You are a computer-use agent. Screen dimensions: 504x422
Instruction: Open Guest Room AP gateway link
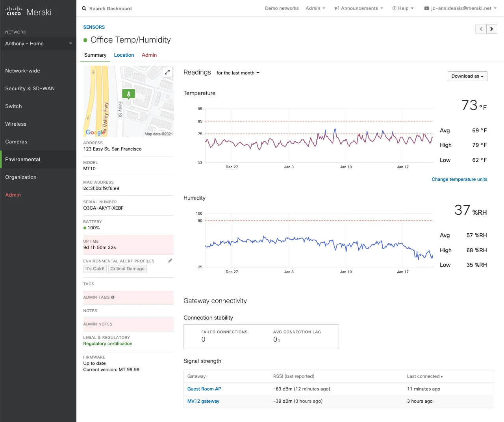[204, 389]
